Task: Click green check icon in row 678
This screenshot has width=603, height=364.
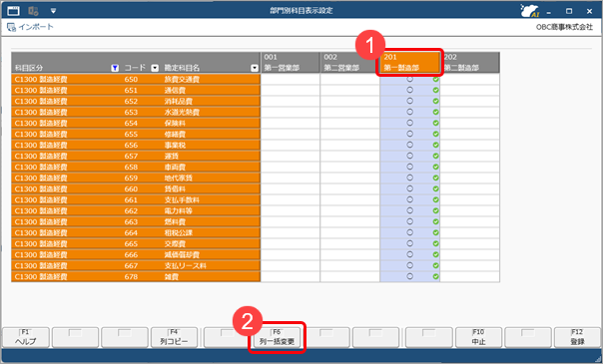Action: pos(435,276)
